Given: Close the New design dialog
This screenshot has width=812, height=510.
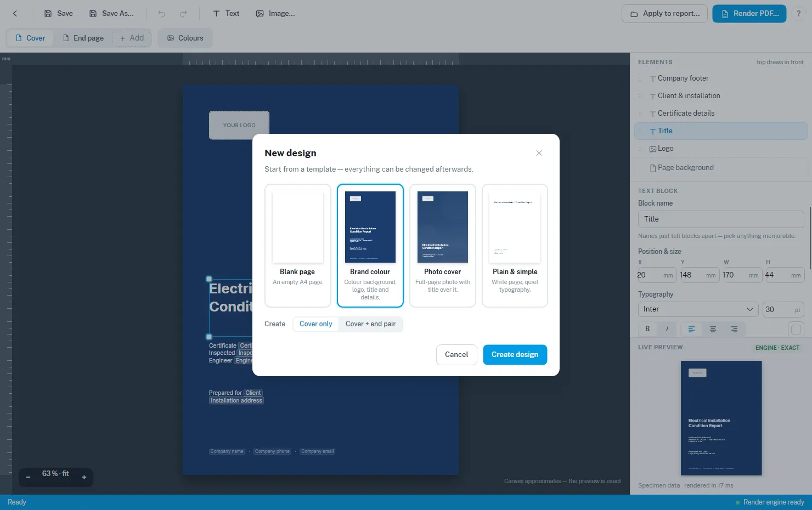Looking at the screenshot, I should [x=539, y=153].
